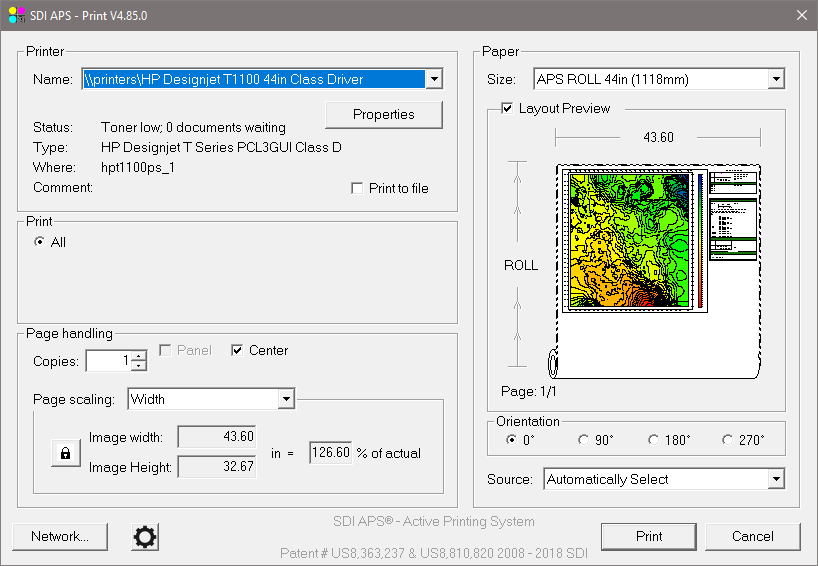This screenshot has width=818, height=566.
Task: Expand the paper Source dropdown
Action: click(x=776, y=479)
